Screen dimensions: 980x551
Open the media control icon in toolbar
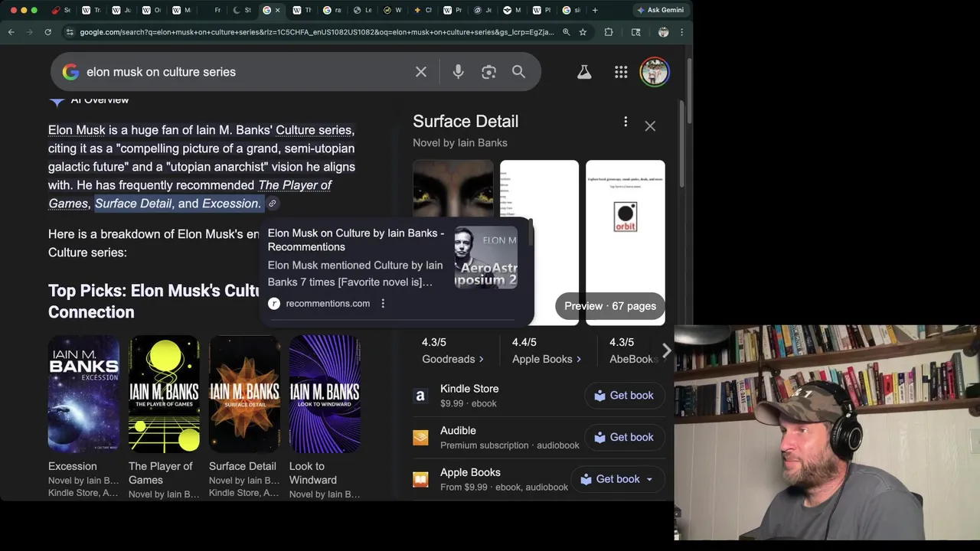(x=635, y=32)
